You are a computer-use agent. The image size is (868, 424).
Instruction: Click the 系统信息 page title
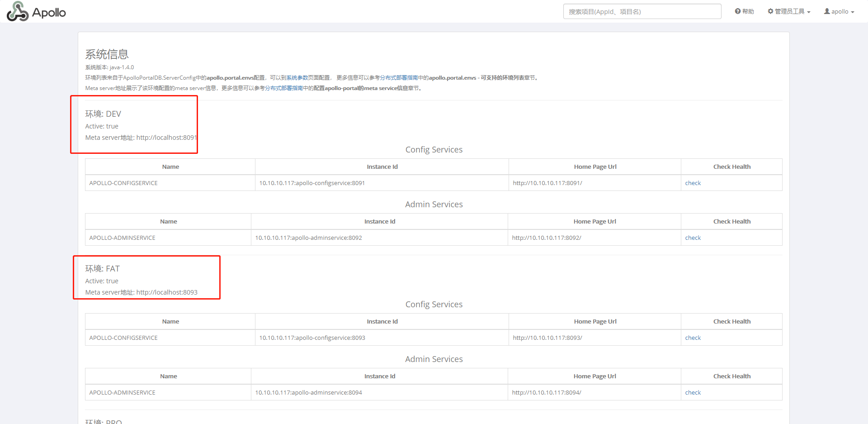pyautogui.click(x=107, y=54)
